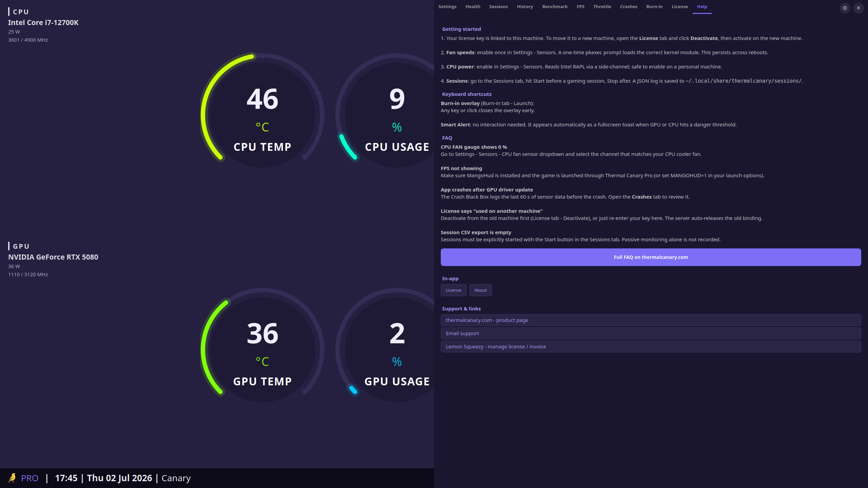Visit thermalcanary.com product page link

point(651,320)
